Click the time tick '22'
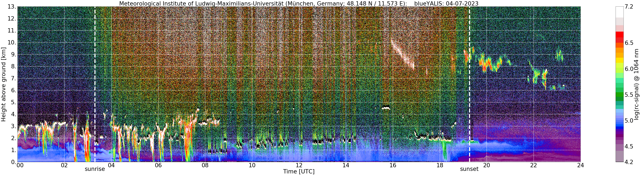This screenshot has height=176, width=644. [x=534, y=165]
